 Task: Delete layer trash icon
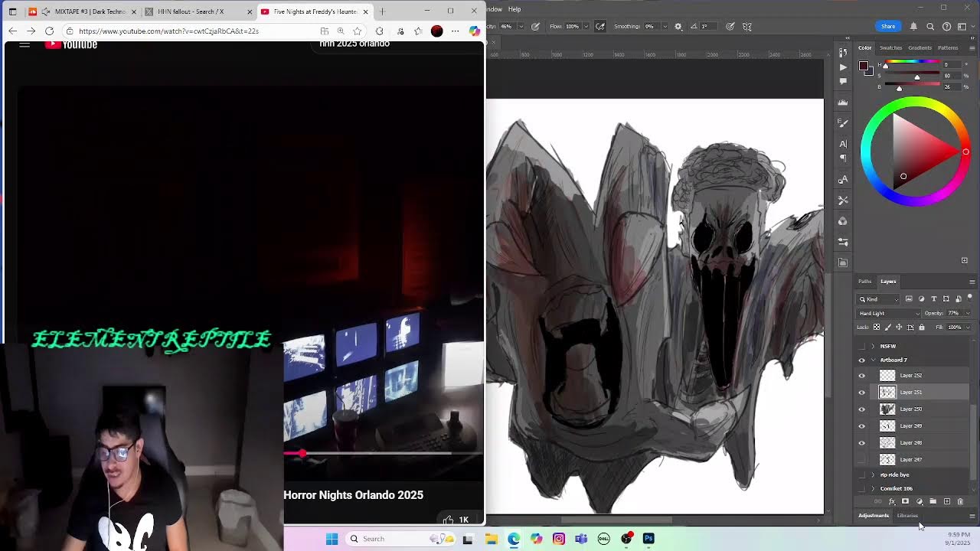(960, 502)
